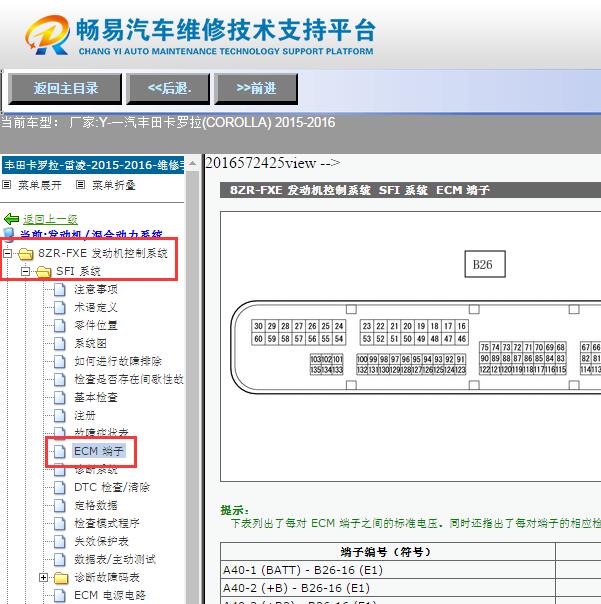Click the document icon beside 定格数据

click(59, 505)
